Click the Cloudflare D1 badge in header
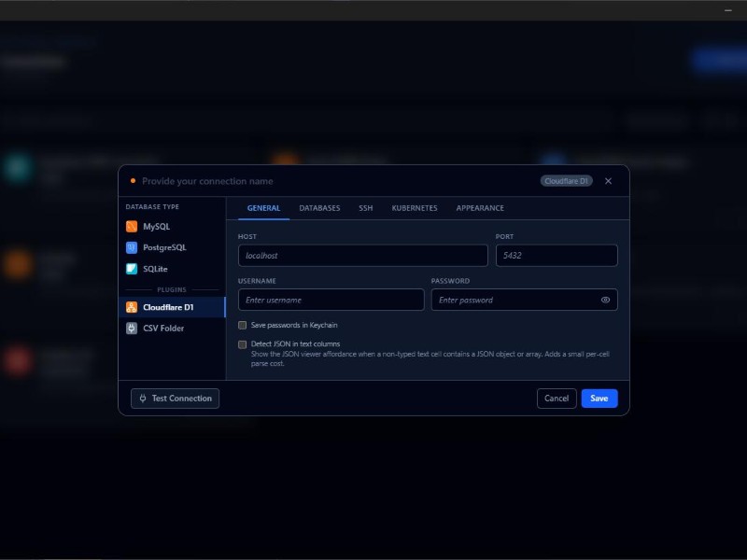The image size is (747, 560). 567,181
